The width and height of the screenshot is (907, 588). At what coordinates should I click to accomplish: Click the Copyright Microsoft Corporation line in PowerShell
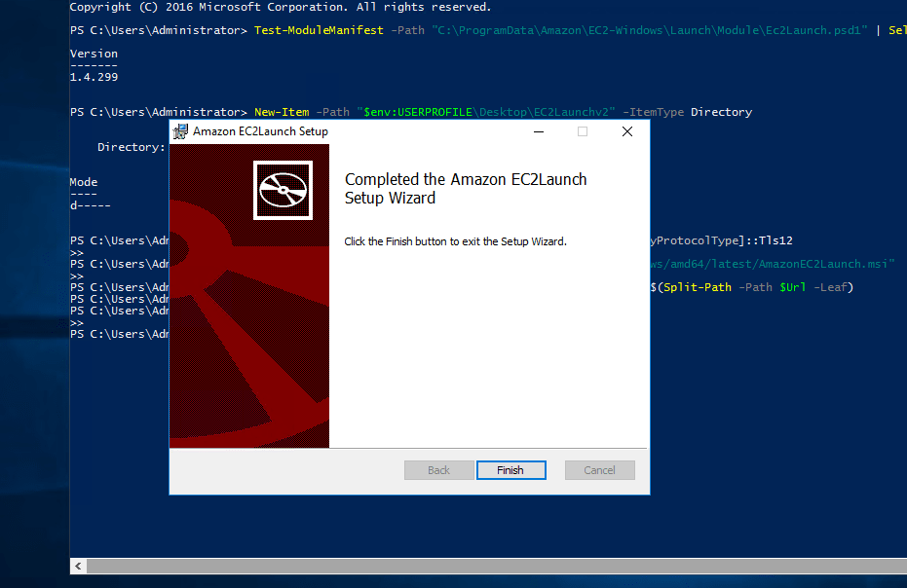[281, 7]
